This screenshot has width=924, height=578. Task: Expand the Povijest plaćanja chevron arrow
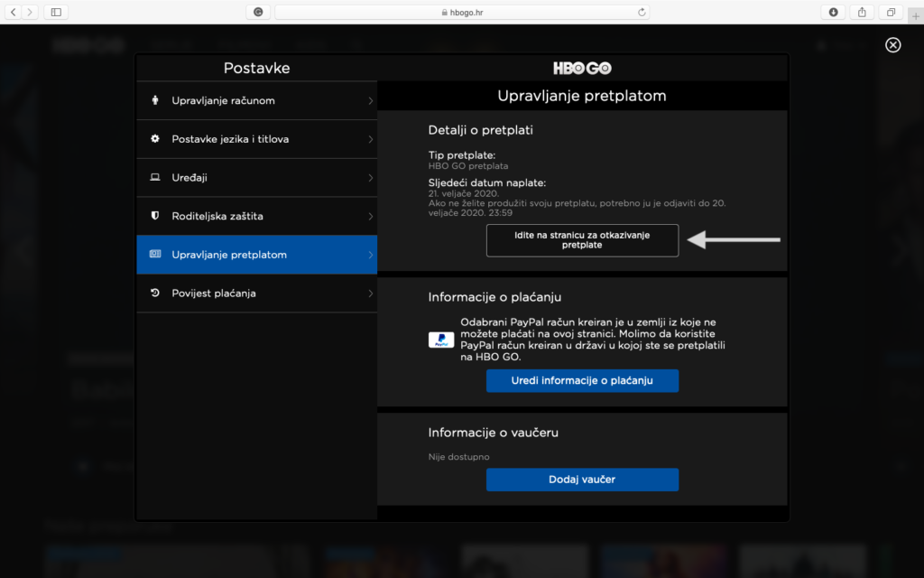[x=370, y=294]
